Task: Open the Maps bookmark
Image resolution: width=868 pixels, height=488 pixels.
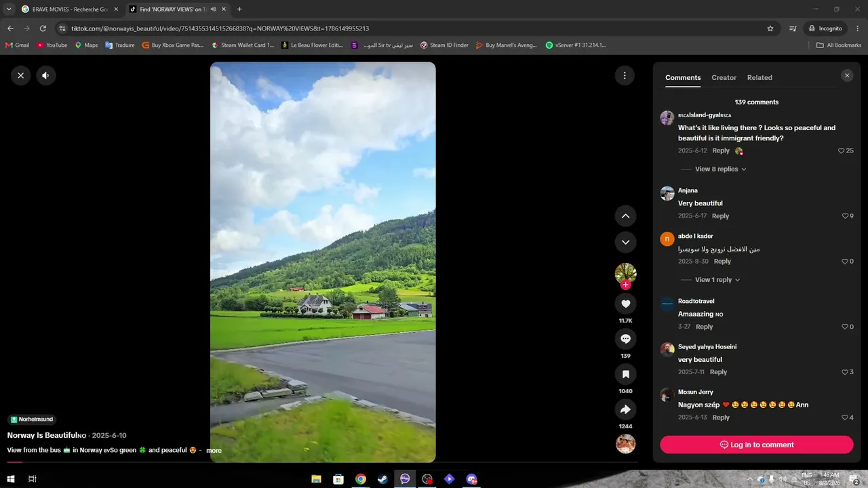Action: tap(86, 45)
